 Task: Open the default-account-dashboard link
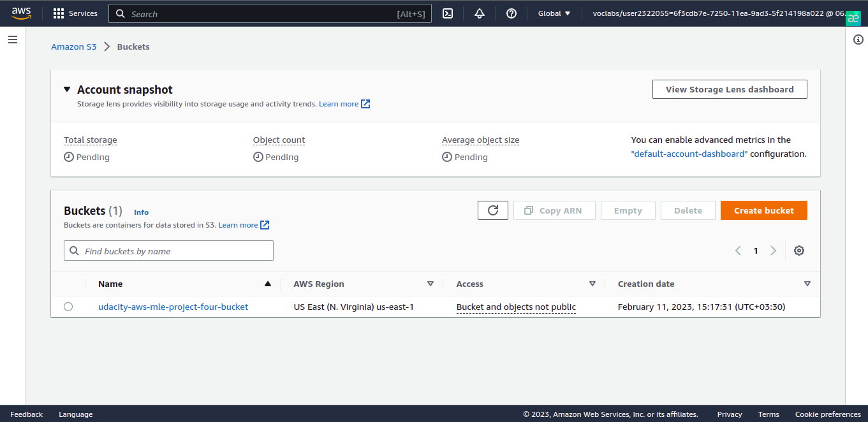[x=689, y=154]
